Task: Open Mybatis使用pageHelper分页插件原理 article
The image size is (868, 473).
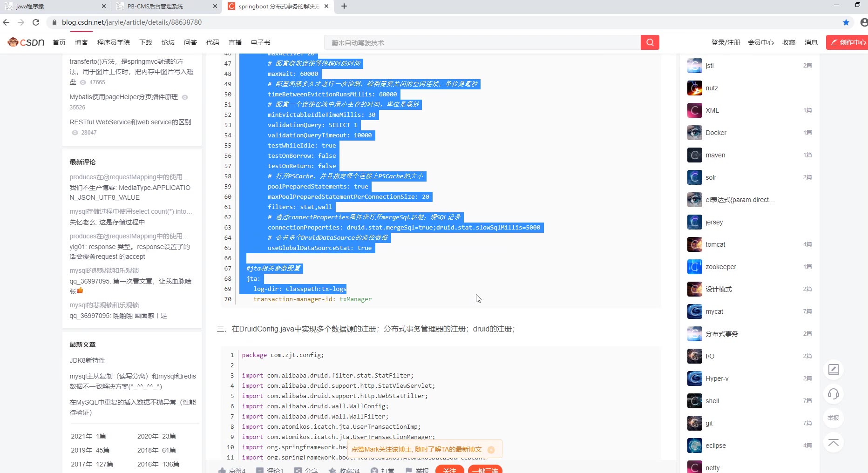Action: click(124, 97)
